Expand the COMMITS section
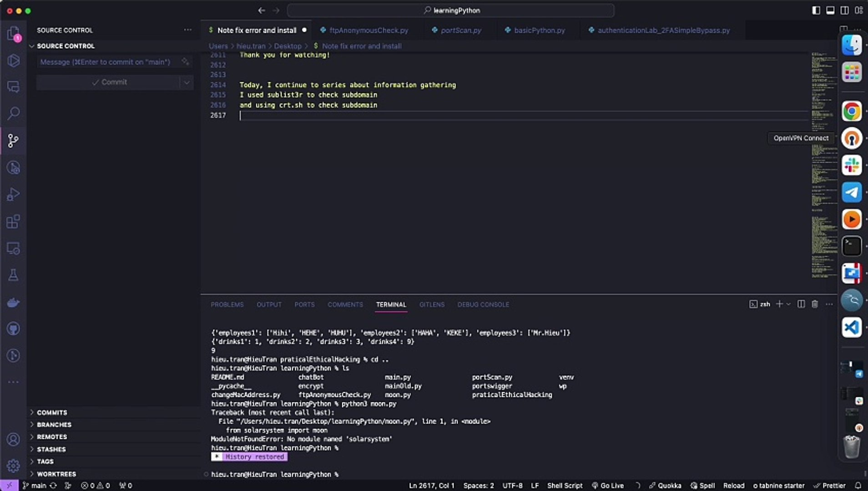The width and height of the screenshot is (868, 491). (52, 412)
